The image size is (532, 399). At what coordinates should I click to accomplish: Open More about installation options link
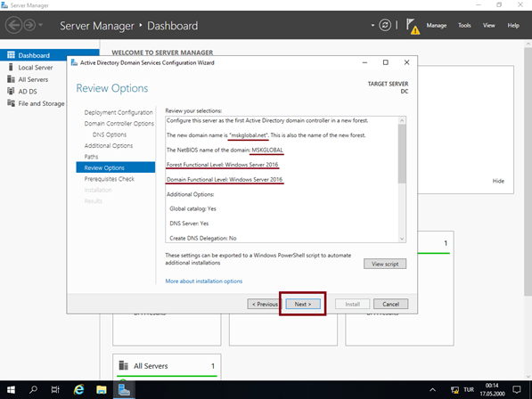pyautogui.click(x=203, y=281)
